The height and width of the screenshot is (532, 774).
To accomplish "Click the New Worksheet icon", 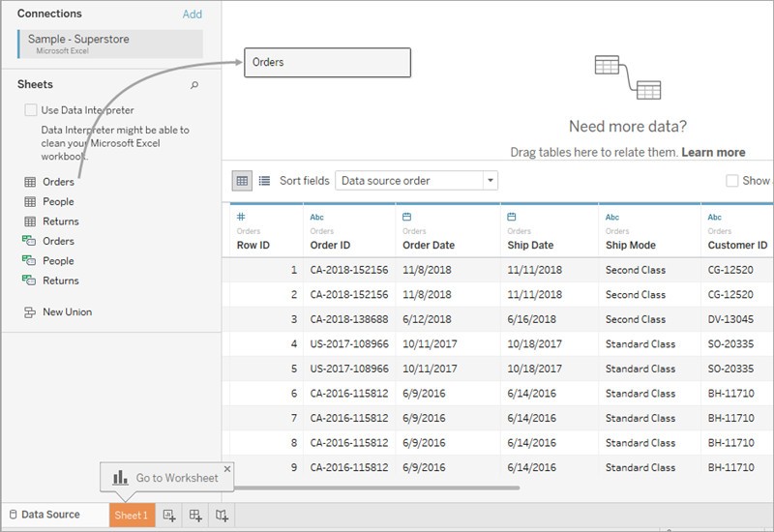I will click(x=168, y=516).
